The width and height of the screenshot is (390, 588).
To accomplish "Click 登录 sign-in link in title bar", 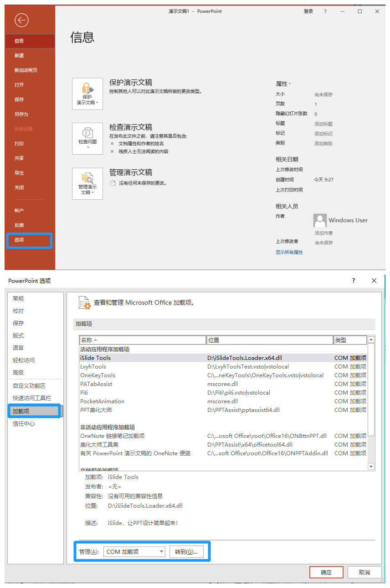I will point(308,11).
